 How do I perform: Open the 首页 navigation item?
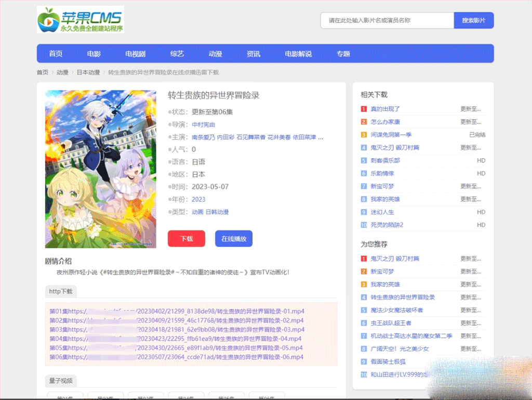[x=56, y=54]
